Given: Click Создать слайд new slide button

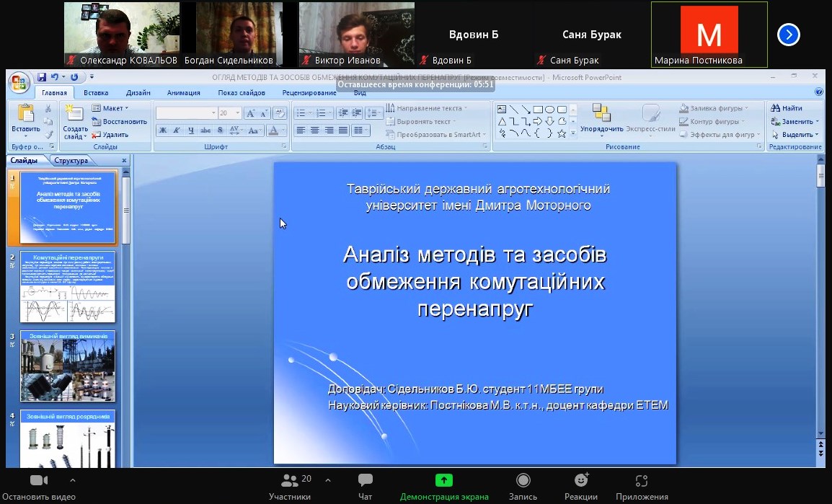Looking at the screenshot, I should [x=75, y=121].
